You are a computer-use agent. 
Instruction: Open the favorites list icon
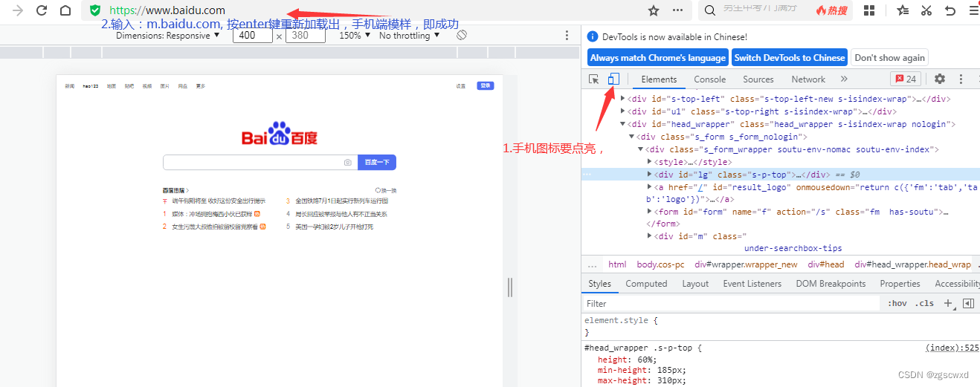tap(902, 10)
